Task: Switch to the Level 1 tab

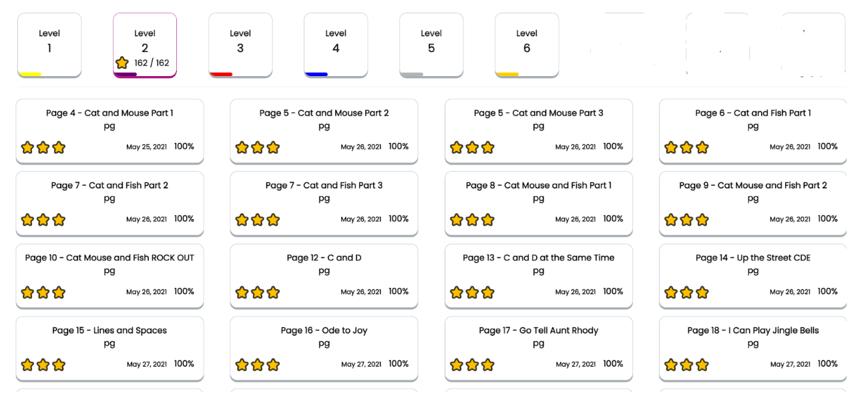Action: (49, 43)
